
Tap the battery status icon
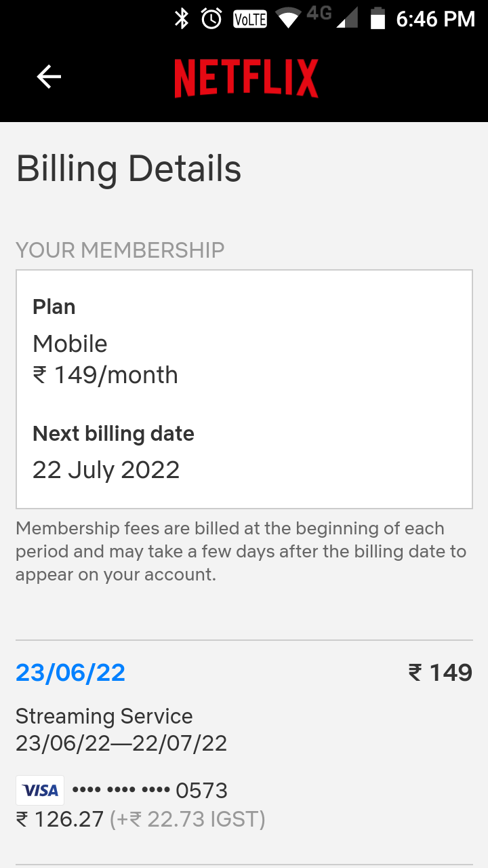point(378,19)
